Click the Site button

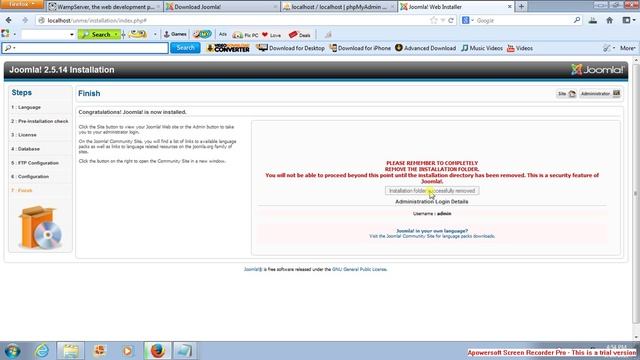[x=566, y=94]
